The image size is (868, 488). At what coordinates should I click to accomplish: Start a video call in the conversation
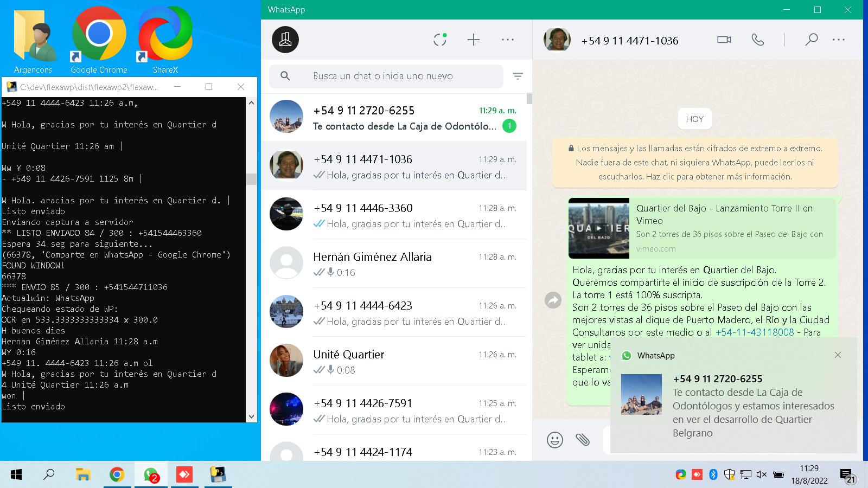point(724,40)
